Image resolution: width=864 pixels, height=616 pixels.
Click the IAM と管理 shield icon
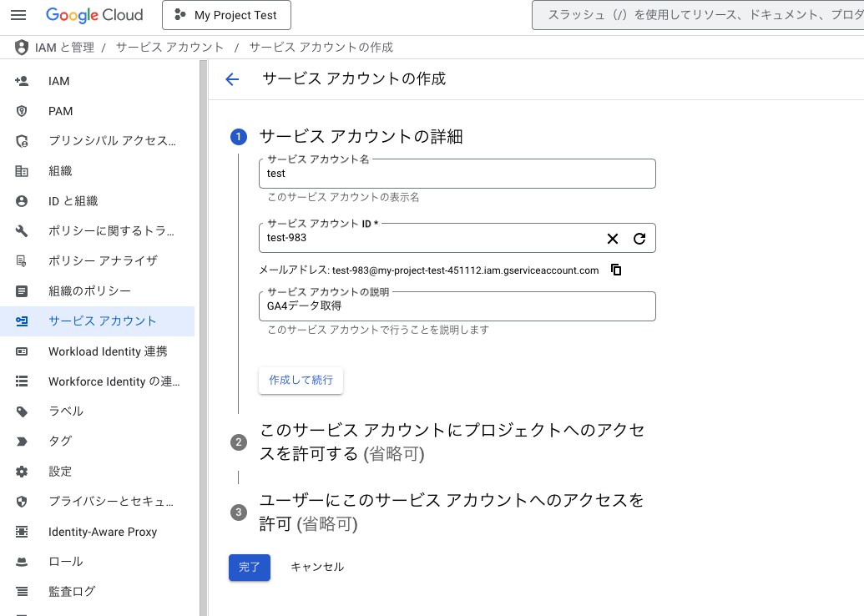(x=22, y=48)
